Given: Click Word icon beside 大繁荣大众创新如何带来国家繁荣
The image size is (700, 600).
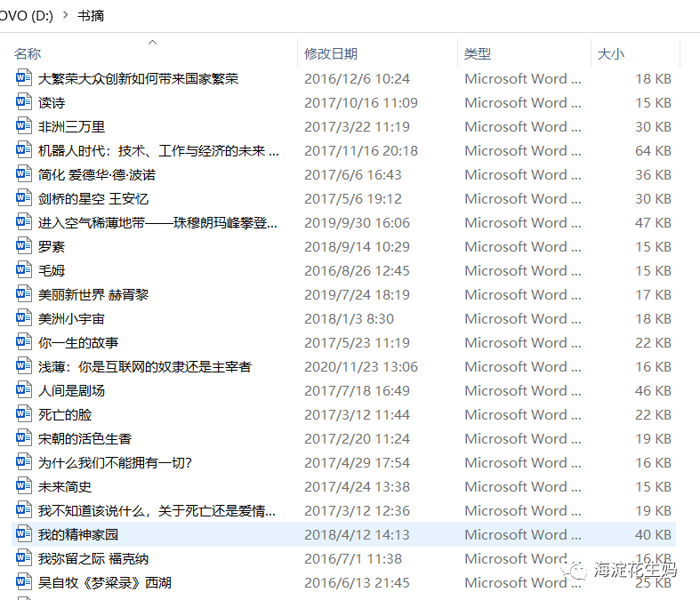Looking at the screenshot, I should click(x=24, y=78).
